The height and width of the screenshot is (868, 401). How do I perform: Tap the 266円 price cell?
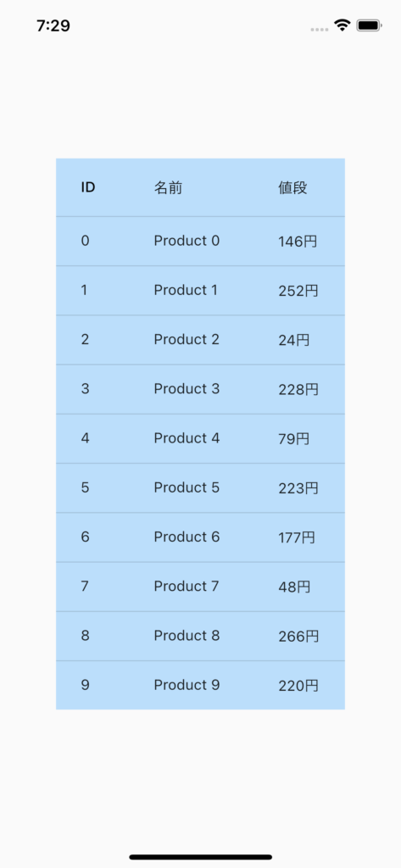(x=298, y=637)
